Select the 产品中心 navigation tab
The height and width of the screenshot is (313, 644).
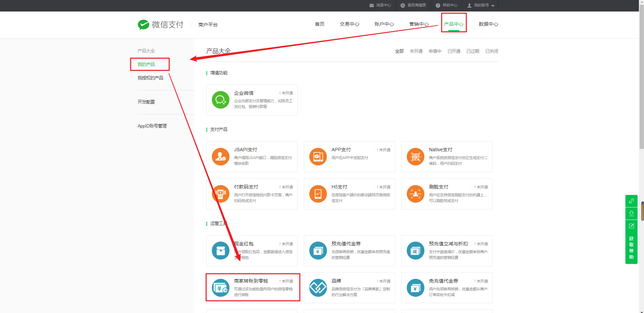pos(454,24)
